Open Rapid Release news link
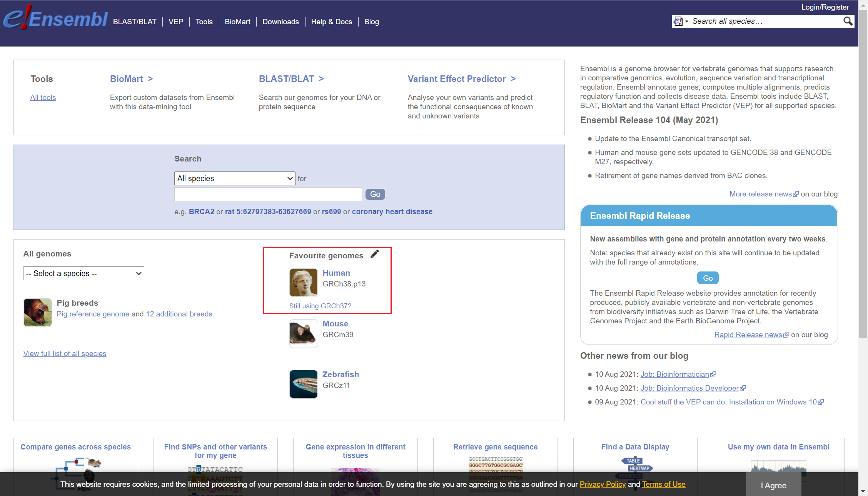The image size is (868, 496). click(x=748, y=335)
